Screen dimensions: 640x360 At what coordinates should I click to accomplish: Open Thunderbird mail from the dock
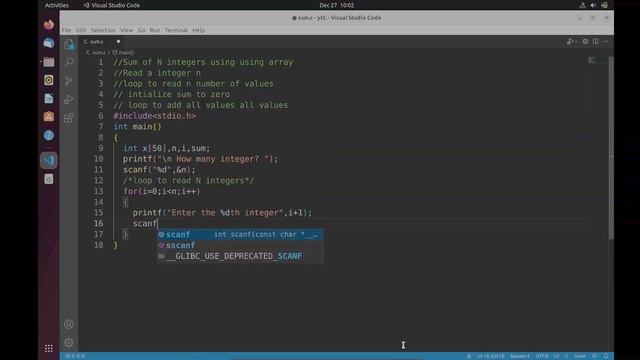click(49, 43)
